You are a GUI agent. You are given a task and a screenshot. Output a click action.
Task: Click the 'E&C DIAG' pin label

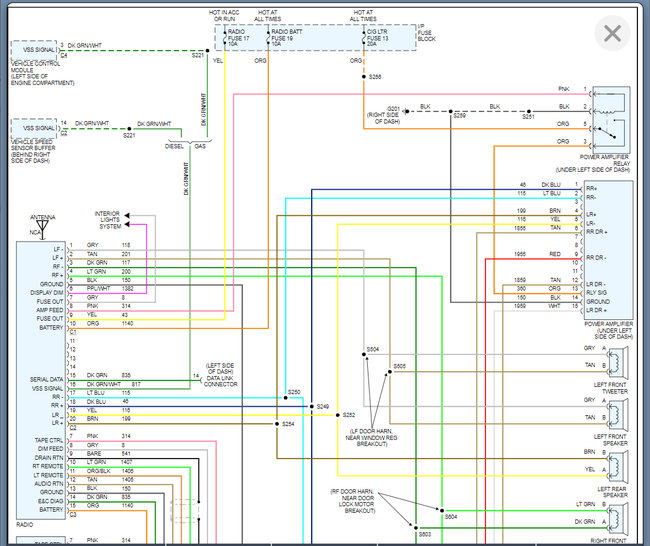[x=51, y=501]
